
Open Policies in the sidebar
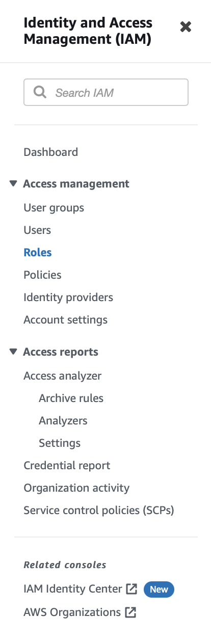click(42, 275)
